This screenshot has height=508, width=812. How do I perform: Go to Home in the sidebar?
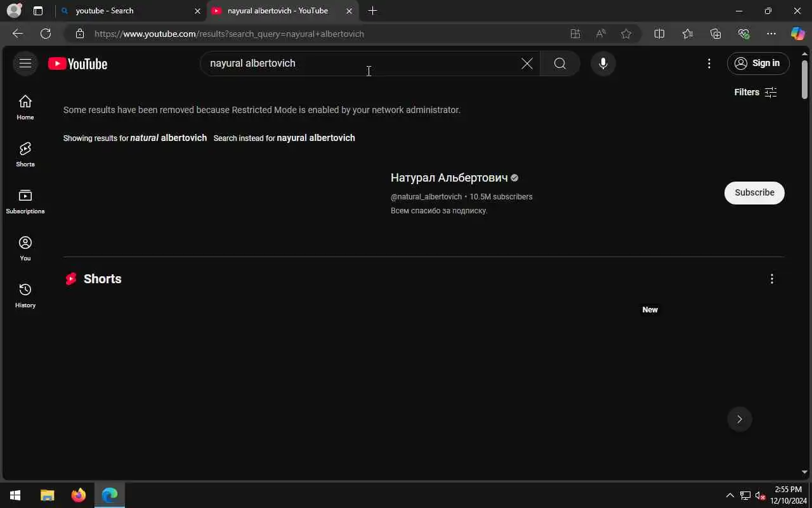click(x=25, y=108)
